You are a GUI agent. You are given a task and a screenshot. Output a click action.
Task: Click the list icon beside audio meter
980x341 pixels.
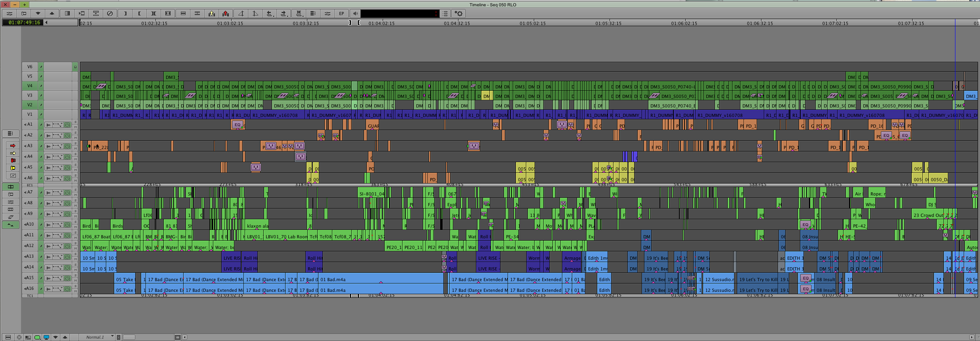[x=445, y=13]
